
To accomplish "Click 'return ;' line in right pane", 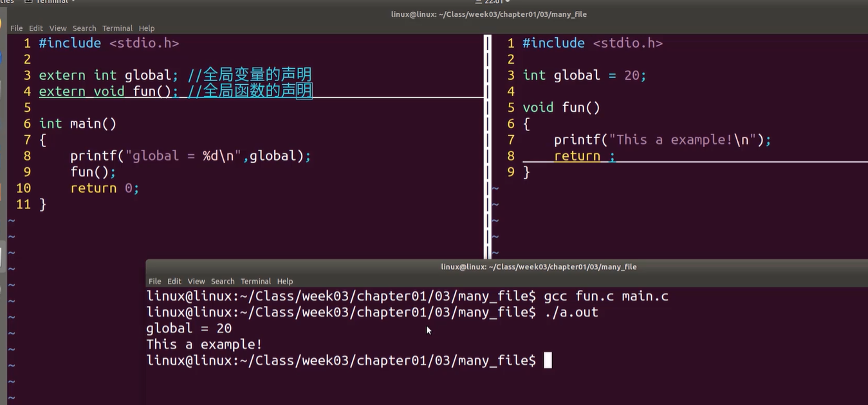I will (x=584, y=156).
